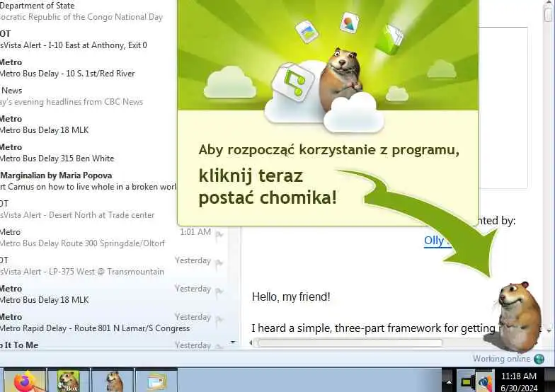Flag the Metro Route 300 Springdale/Oltorf message
The height and width of the screenshot is (392, 555).
coord(219,234)
